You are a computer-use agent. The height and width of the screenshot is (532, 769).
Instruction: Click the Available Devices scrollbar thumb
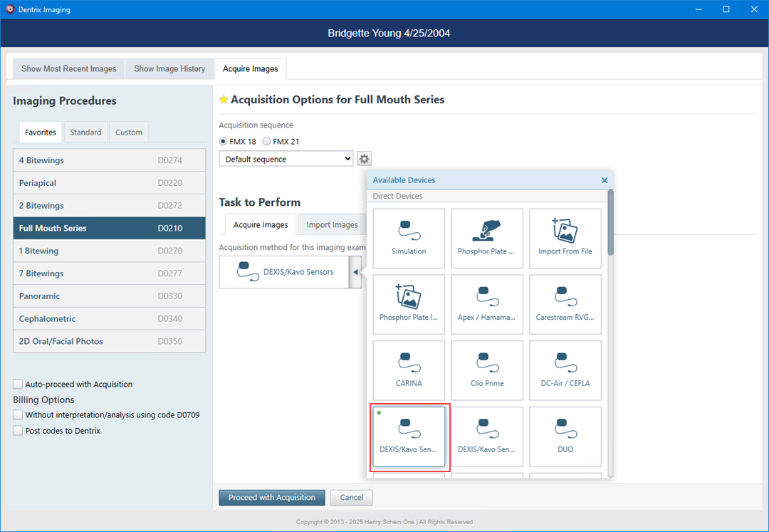pos(610,223)
